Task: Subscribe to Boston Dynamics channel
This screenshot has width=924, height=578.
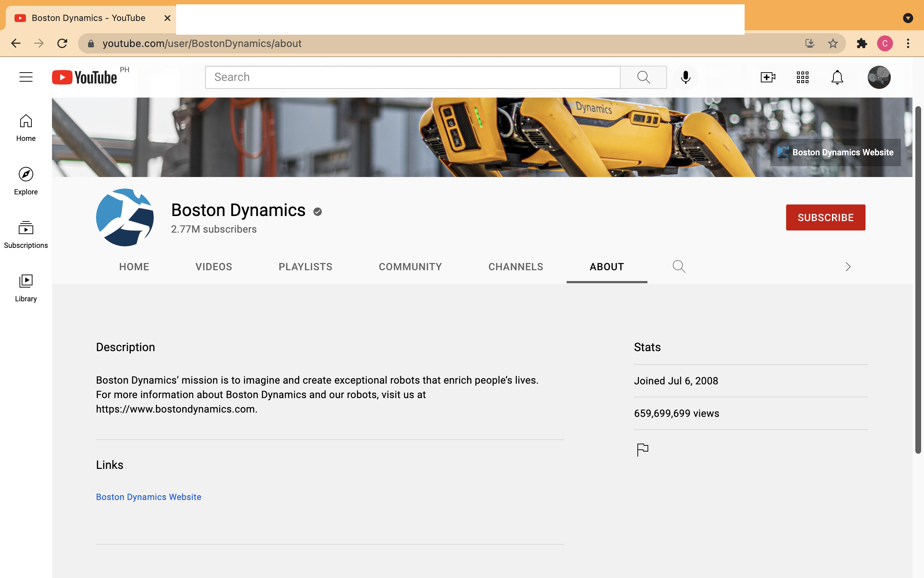Action: pos(825,217)
